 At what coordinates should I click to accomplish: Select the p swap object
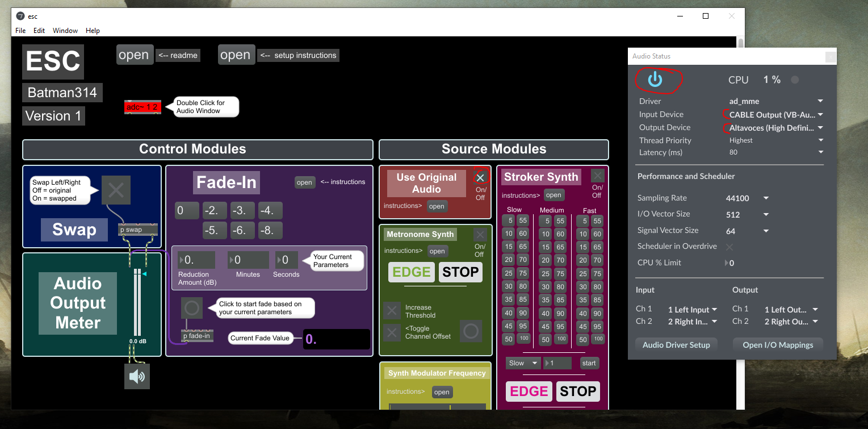pos(137,230)
